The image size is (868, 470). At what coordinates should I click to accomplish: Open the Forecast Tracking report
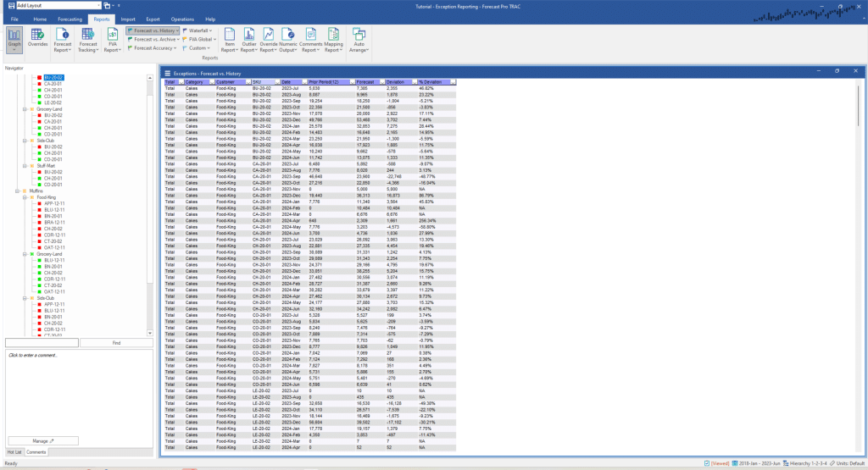(87, 40)
